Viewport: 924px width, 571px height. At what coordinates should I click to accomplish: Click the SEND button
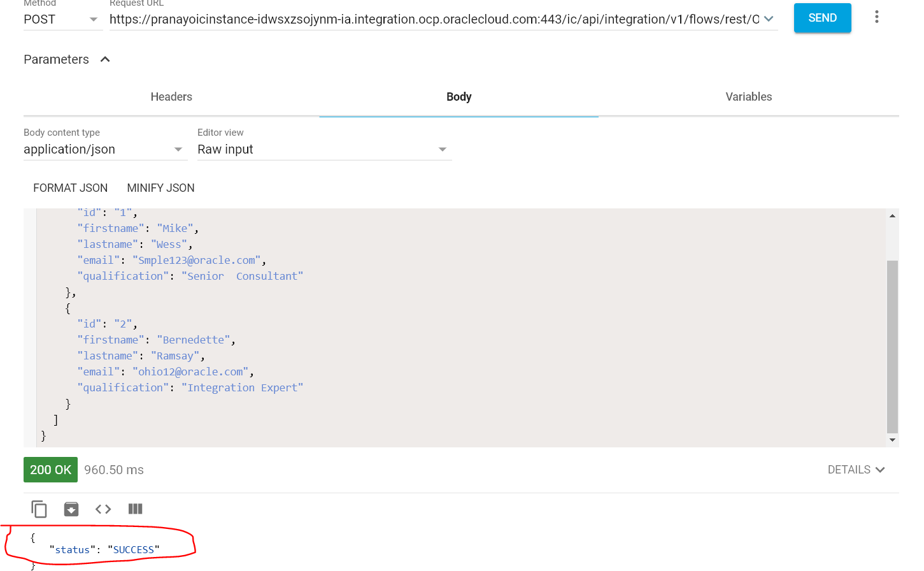822,18
